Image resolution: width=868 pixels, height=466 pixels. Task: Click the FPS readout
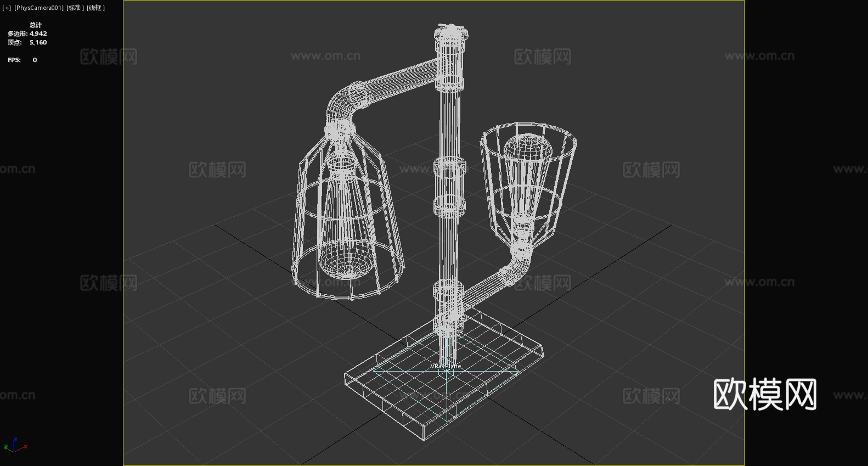click(x=22, y=60)
